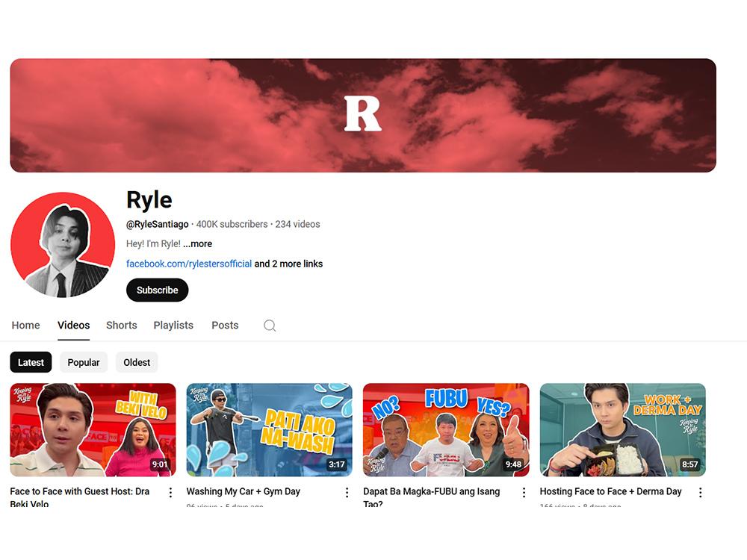The width and height of the screenshot is (747, 560).
Task: Open the three-dot menu on the Derma Day video
Action: coord(700,492)
